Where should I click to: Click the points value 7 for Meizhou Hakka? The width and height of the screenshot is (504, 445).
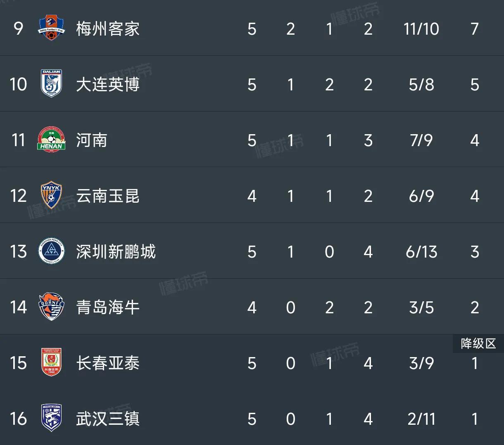(x=475, y=28)
